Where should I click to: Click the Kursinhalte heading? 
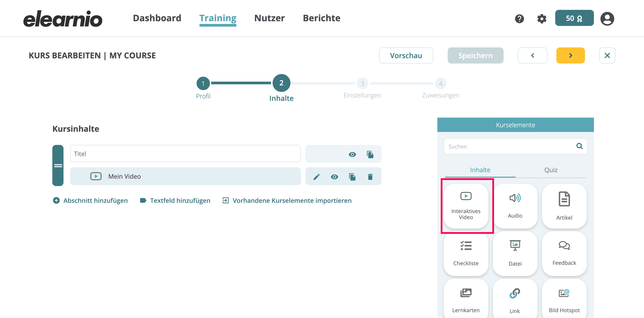(x=76, y=129)
